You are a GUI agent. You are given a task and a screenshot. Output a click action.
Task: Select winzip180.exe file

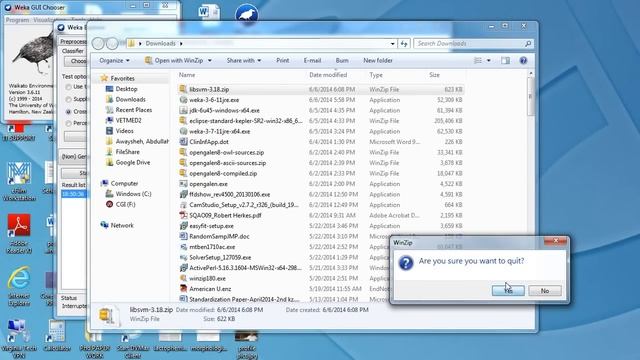tap(207, 278)
